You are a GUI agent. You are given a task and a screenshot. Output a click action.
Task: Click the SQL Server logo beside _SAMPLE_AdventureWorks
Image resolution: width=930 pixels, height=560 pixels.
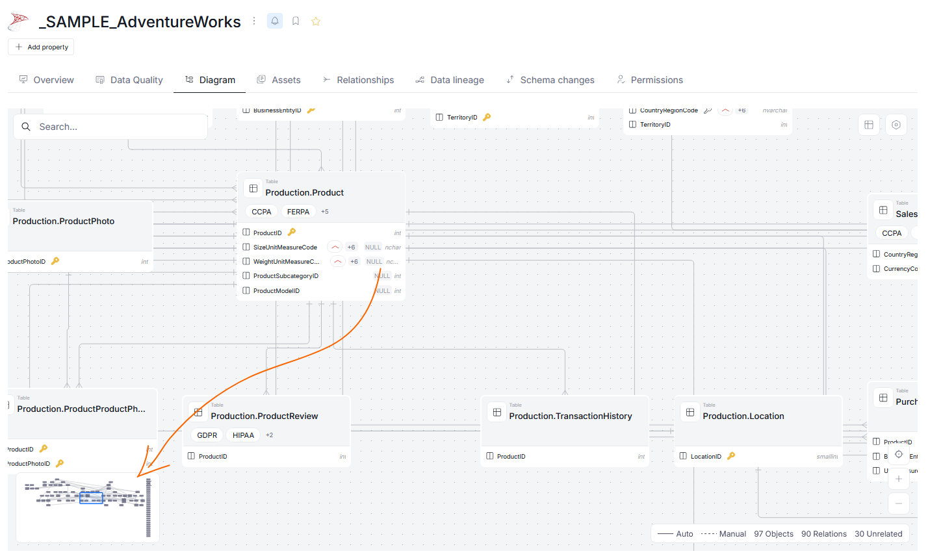[x=18, y=21]
